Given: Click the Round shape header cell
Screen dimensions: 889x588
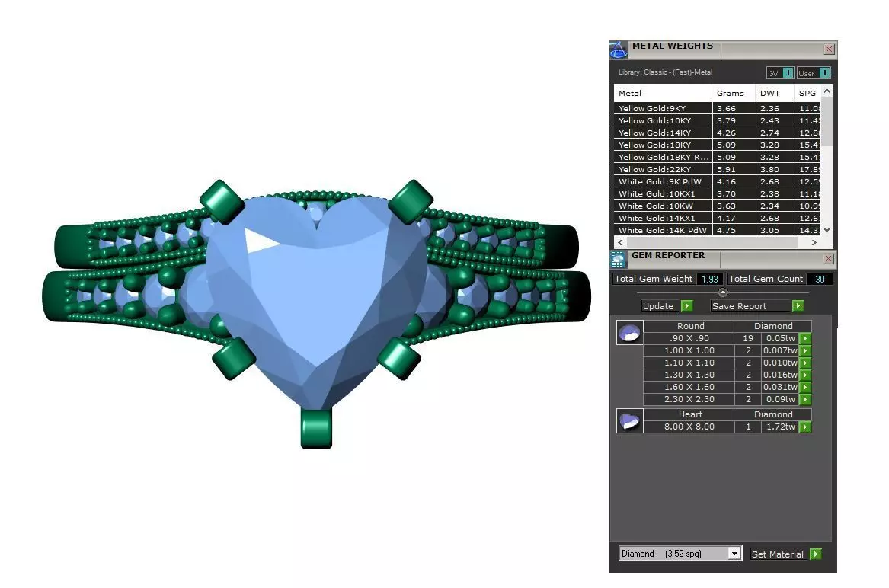Looking at the screenshot, I should [690, 326].
